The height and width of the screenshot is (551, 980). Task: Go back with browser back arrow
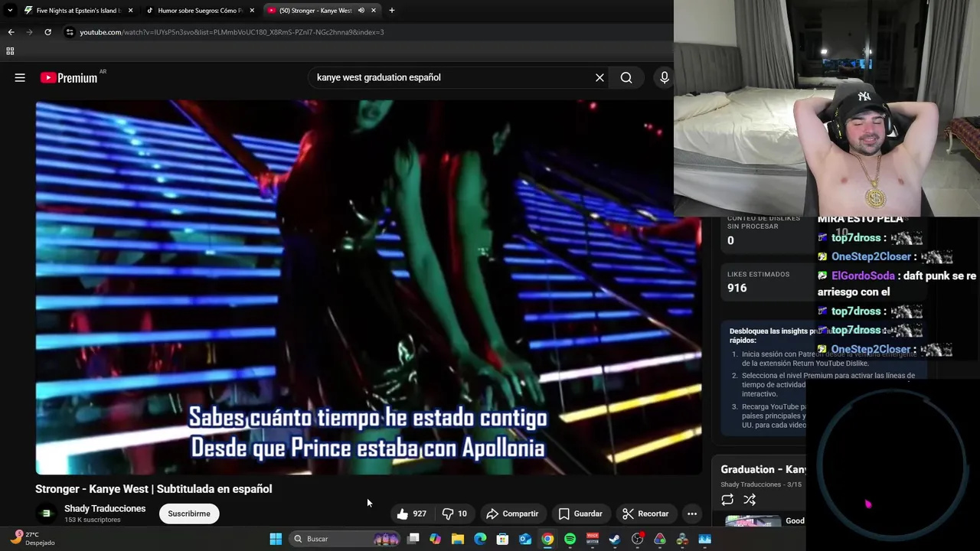tap(11, 32)
